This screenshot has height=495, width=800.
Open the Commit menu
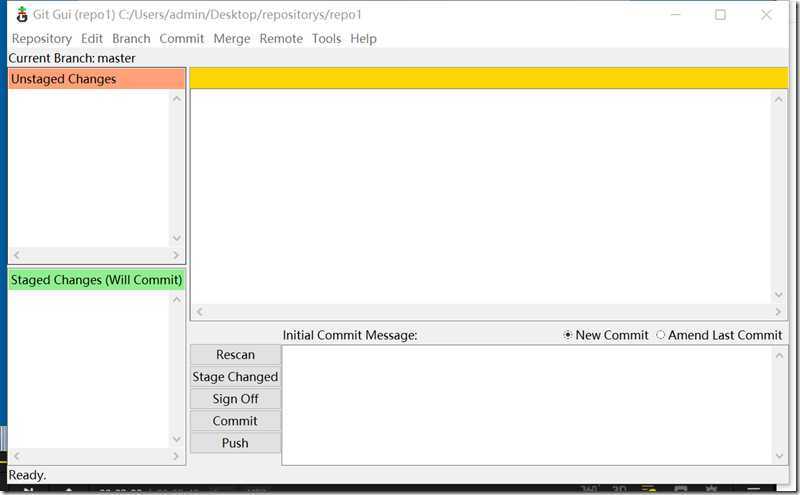(x=182, y=39)
